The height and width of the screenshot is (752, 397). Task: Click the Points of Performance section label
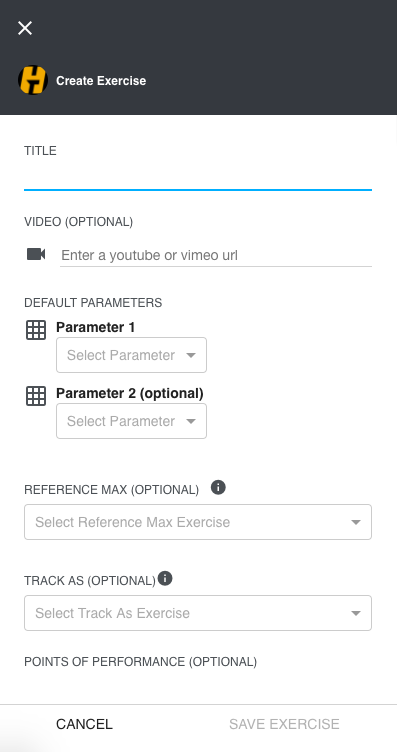(x=140, y=662)
